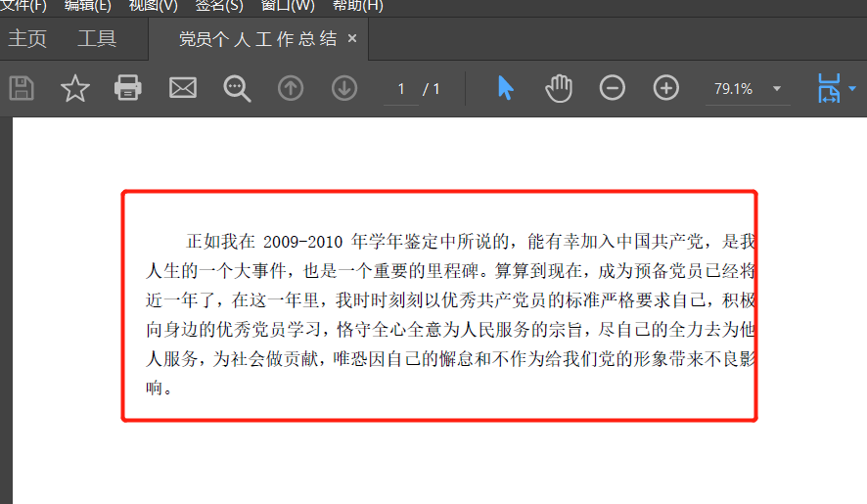The width and height of the screenshot is (867, 504).
Task: Click the Save file icon
Action: point(22,88)
